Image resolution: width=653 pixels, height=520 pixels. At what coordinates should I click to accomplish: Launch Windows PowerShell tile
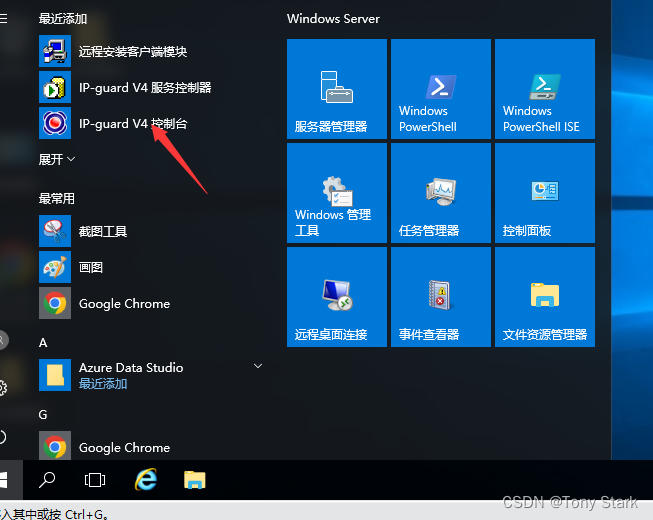(x=441, y=89)
